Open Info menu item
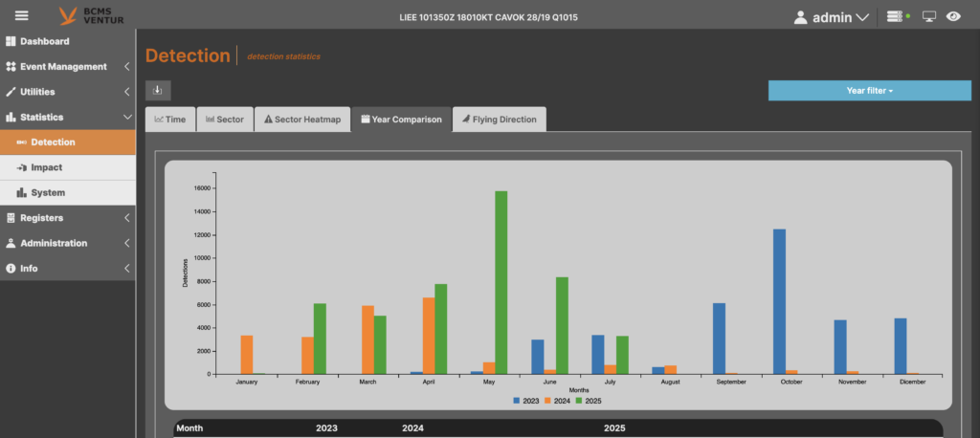The height and width of the screenshot is (438, 980). tap(68, 268)
